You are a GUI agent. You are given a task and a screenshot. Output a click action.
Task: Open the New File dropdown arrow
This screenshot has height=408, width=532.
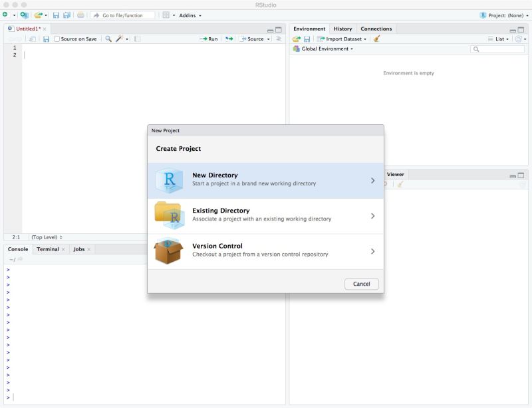[14, 15]
